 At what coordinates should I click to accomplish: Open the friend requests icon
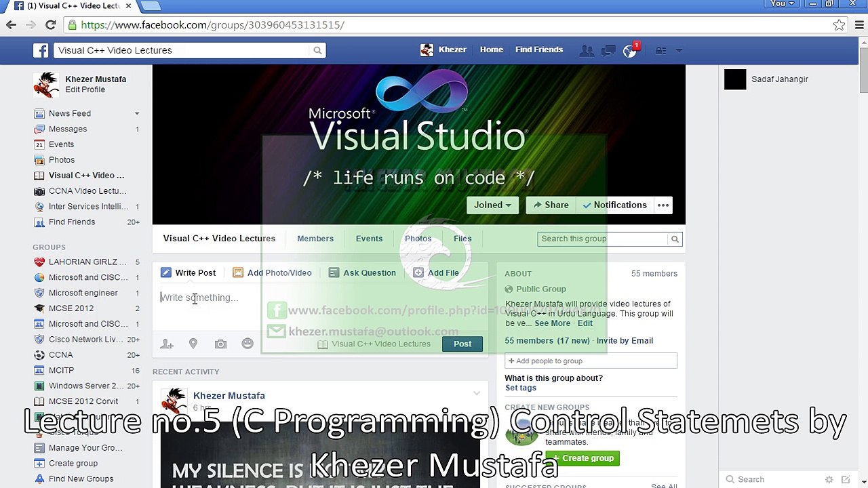(x=587, y=50)
